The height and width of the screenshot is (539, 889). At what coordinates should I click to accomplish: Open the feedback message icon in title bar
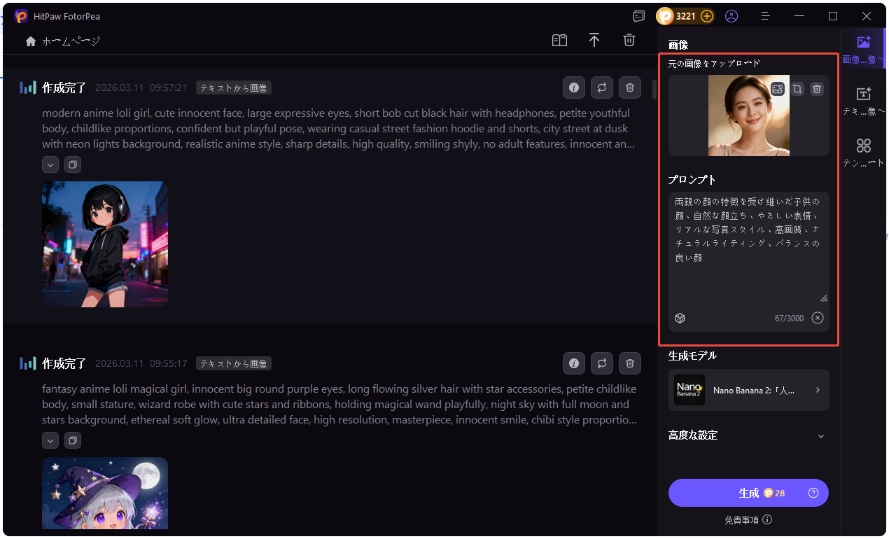639,16
